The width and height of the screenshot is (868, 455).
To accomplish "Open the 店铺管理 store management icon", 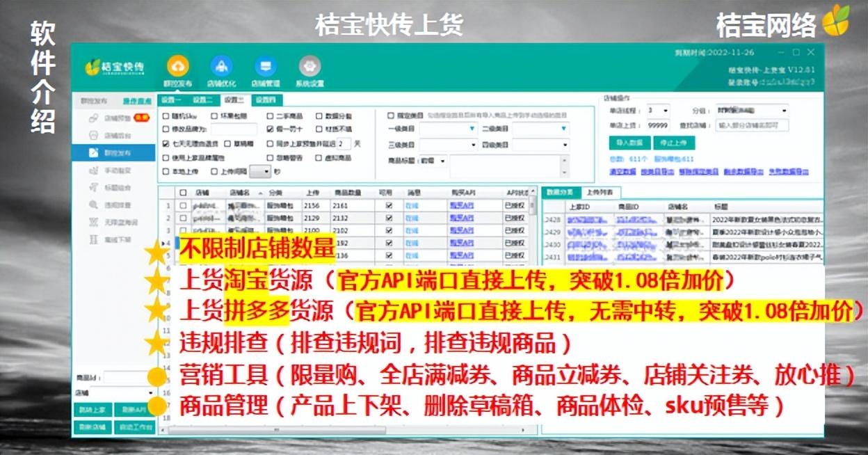I will [x=264, y=71].
